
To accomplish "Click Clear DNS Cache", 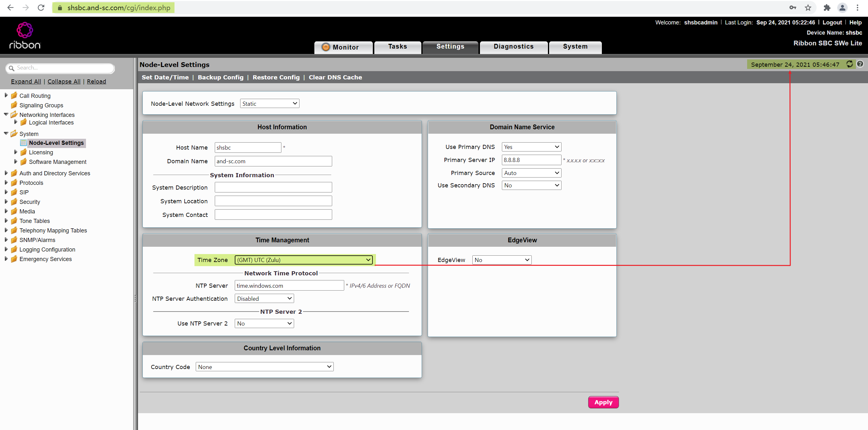I will point(335,77).
